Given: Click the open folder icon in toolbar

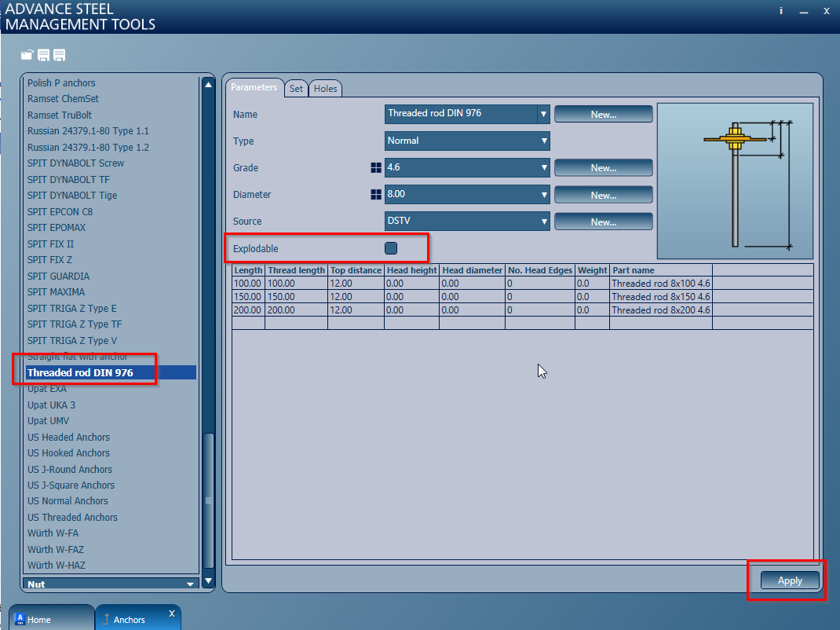Looking at the screenshot, I should (x=27, y=55).
